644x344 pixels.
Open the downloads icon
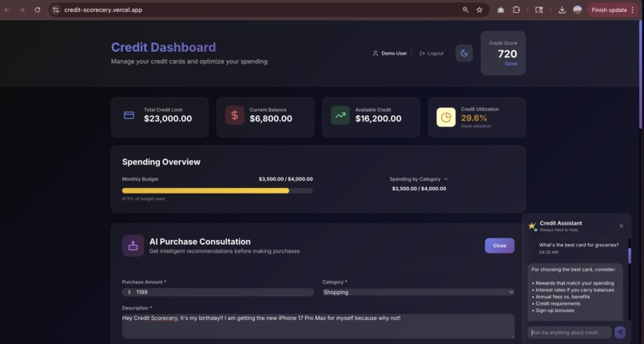tap(563, 10)
